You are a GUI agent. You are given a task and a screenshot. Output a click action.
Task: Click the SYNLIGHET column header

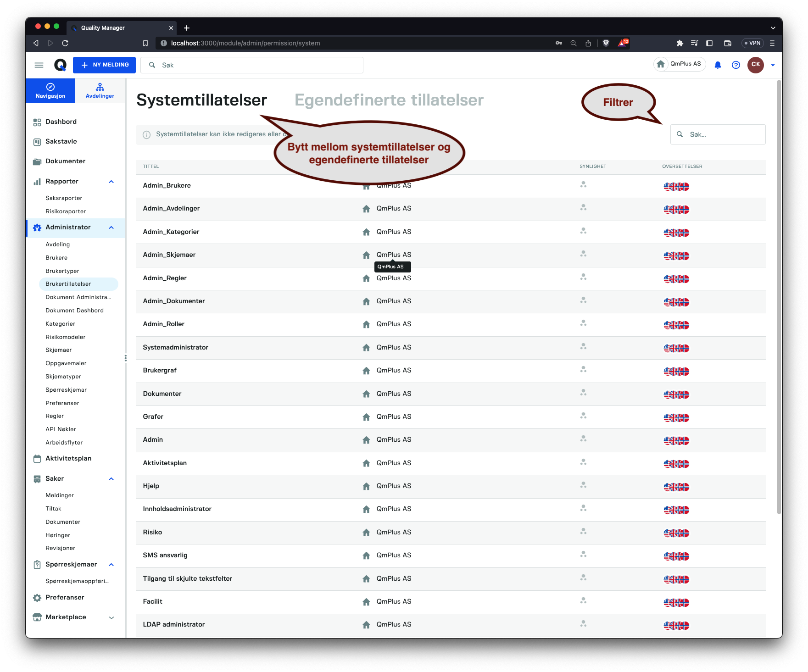coord(593,167)
